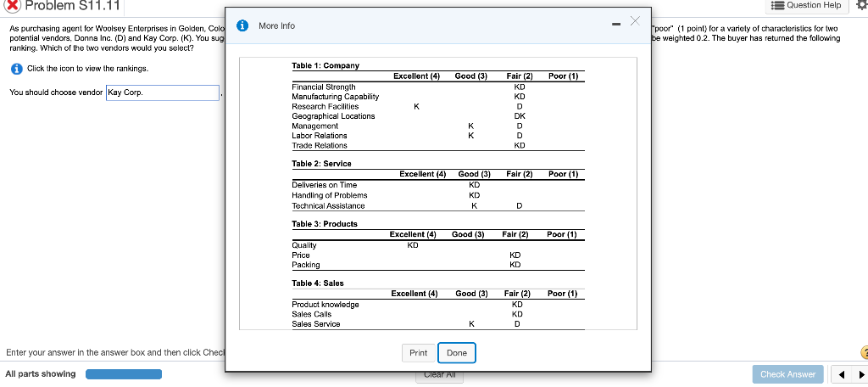
Task: Click the Deliveries on Time row label
Action: click(325, 185)
